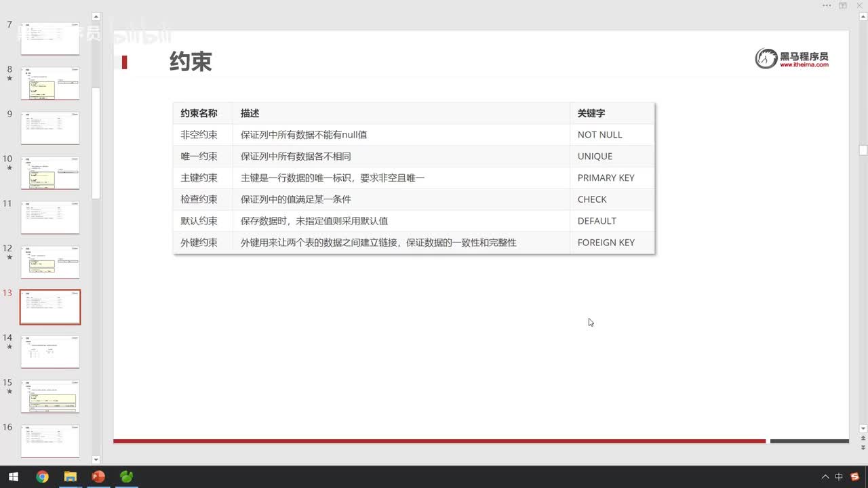The image size is (868, 488).
Task: Click the green app icon on the taskbar
Action: click(x=126, y=476)
